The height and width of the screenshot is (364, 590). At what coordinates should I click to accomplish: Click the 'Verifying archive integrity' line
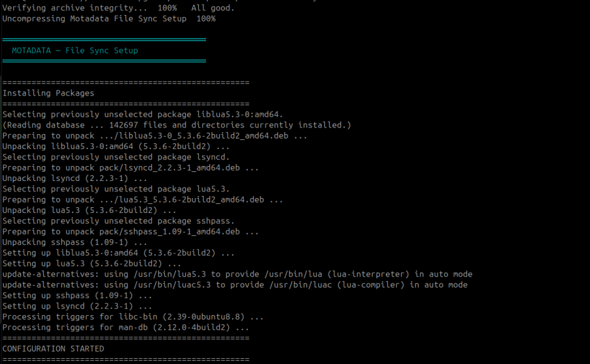pyautogui.click(x=118, y=8)
